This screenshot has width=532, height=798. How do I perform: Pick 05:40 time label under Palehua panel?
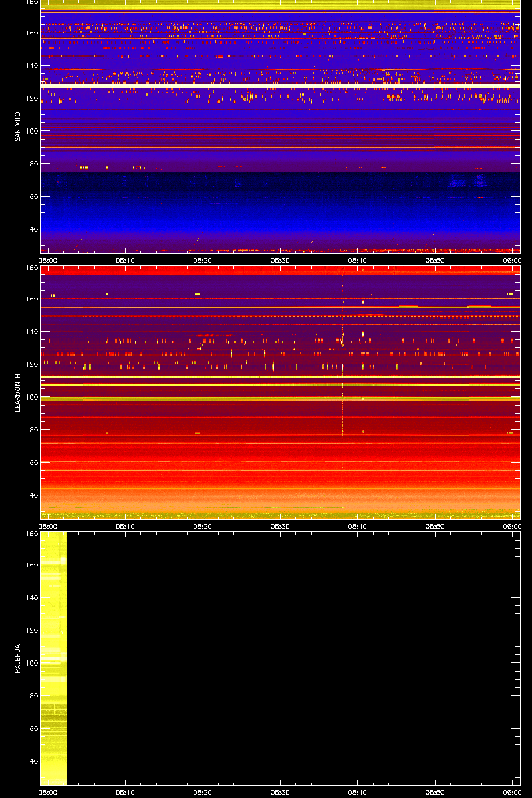(358, 792)
